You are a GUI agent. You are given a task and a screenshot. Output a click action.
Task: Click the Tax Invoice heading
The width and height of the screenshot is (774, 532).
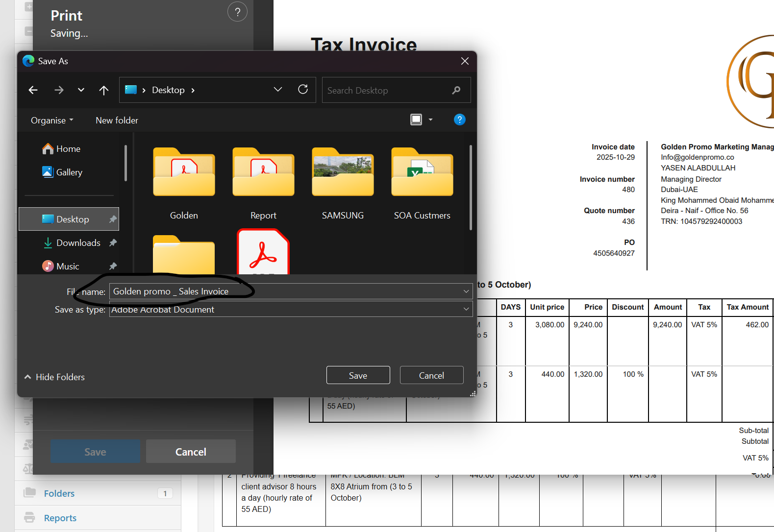tap(364, 44)
